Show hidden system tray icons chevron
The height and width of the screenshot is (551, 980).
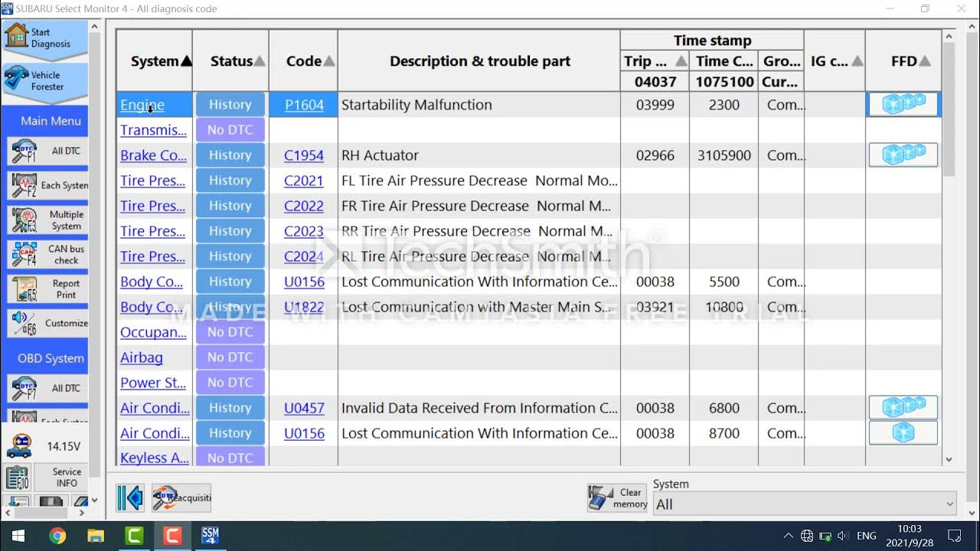click(788, 536)
